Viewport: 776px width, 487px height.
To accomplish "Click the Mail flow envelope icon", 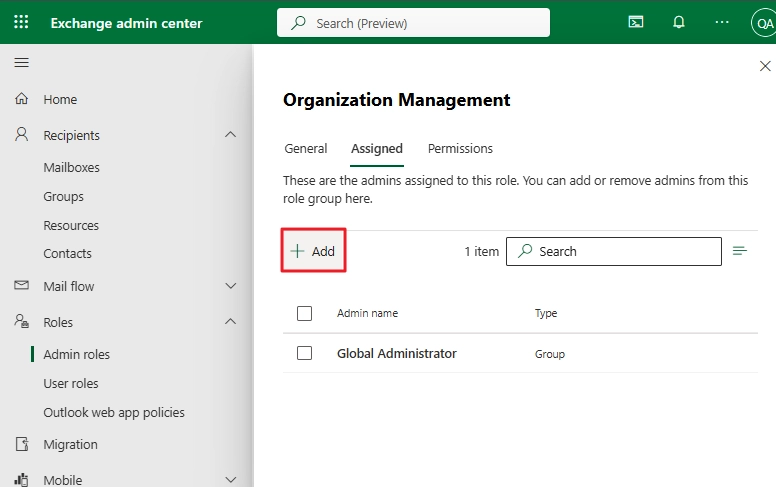I will [21, 285].
